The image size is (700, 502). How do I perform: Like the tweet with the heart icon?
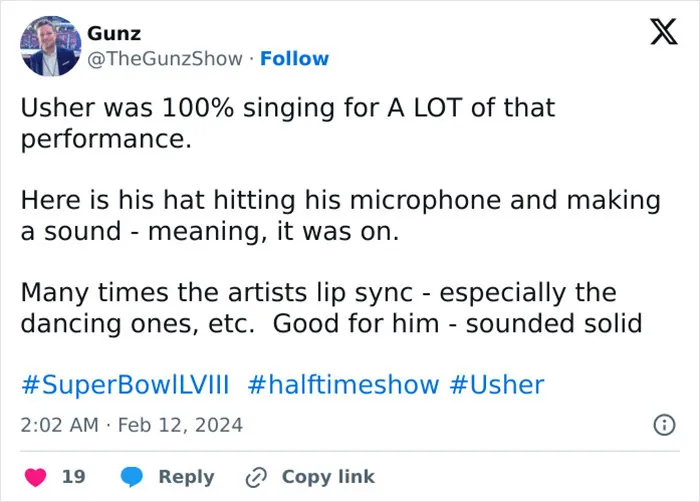[35, 477]
